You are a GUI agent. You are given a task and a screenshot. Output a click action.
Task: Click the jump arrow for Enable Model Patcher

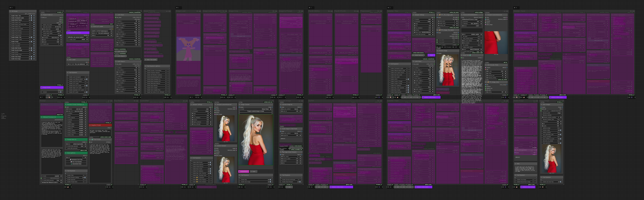click(34, 20)
